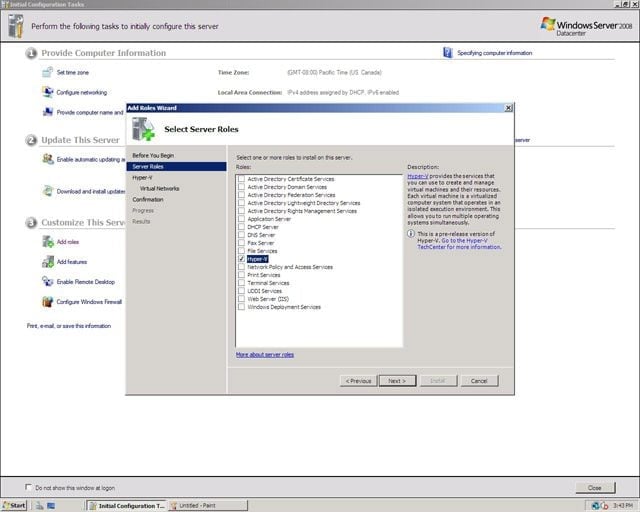
Task: Click the Previous button
Action: [358, 381]
